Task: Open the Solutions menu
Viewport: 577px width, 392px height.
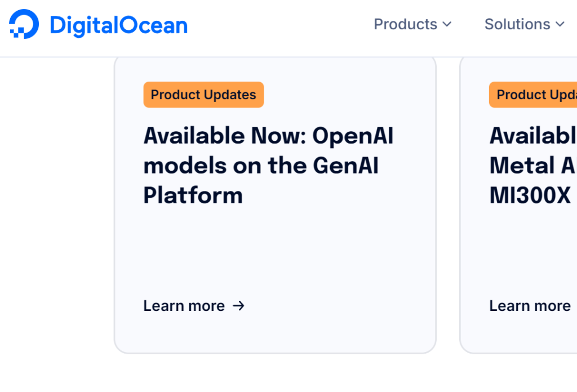Action: coord(517,24)
